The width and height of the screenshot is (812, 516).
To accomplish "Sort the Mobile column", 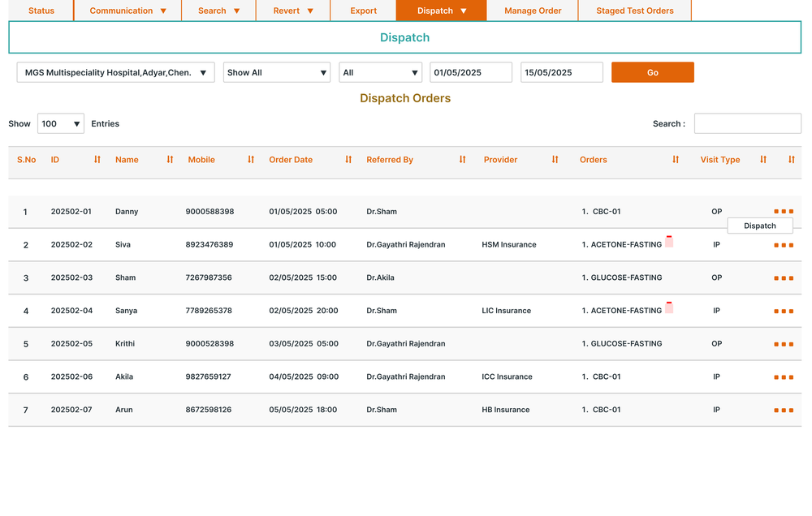I will pyautogui.click(x=250, y=160).
